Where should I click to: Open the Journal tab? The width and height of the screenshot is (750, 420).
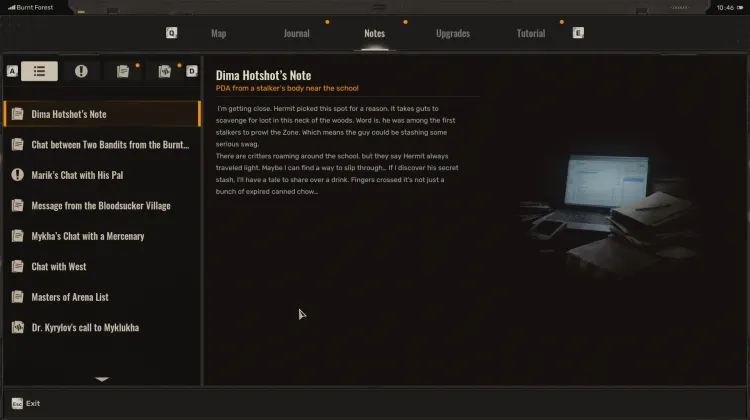coord(297,33)
